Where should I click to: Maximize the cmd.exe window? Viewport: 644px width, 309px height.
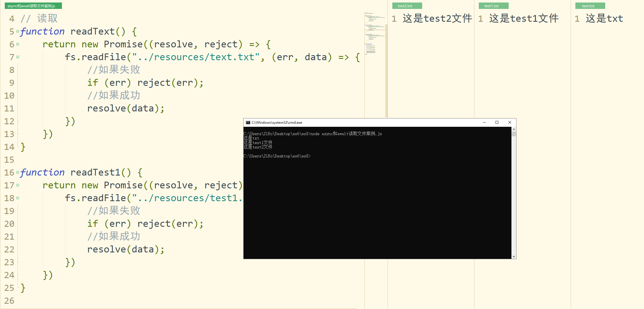pos(497,123)
